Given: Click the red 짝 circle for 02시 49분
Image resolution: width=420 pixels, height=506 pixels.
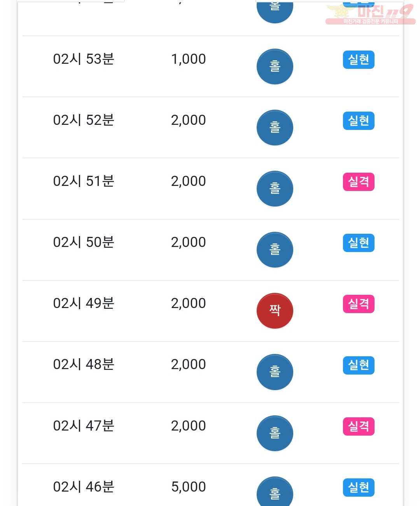Looking at the screenshot, I should (x=275, y=311).
